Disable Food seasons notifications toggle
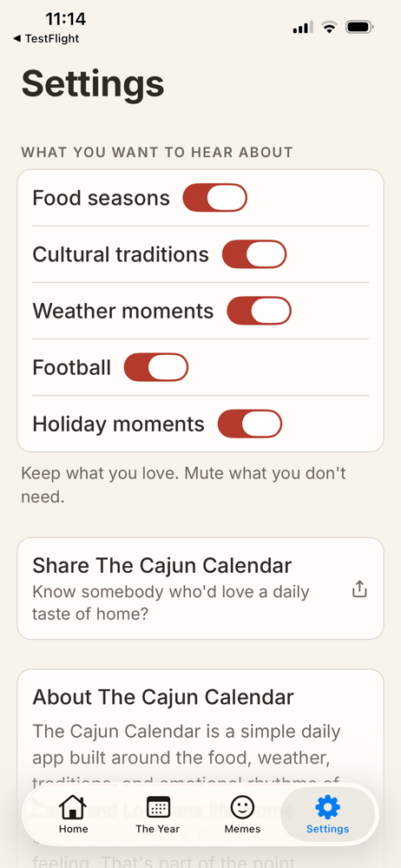The image size is (401, 868). pyautogui.click(x=215, y=198)
